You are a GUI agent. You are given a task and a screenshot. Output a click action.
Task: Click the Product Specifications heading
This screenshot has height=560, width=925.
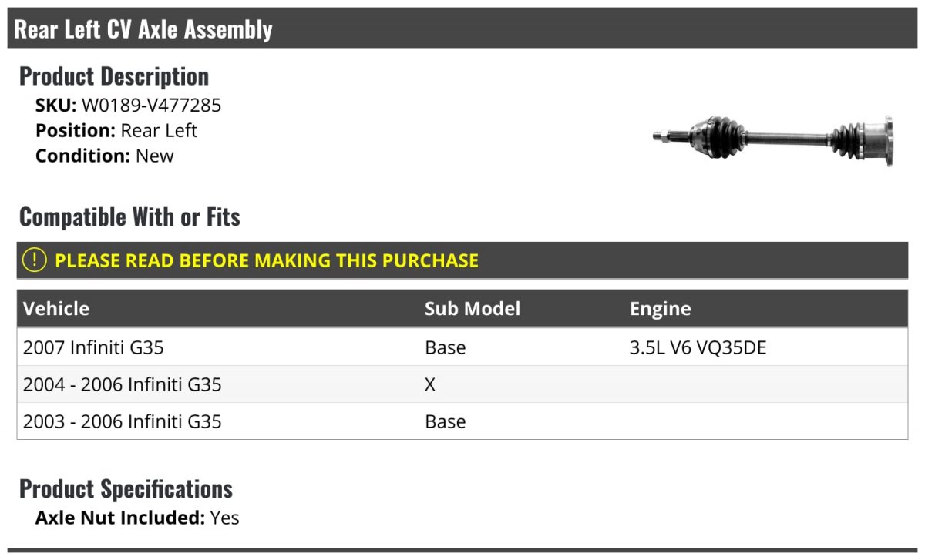click(126, 489)
